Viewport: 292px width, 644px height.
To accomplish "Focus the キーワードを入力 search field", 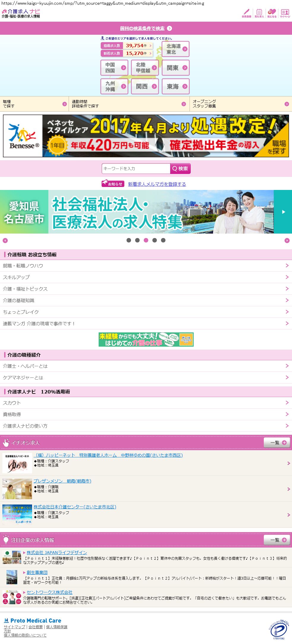I will [136, 169].
